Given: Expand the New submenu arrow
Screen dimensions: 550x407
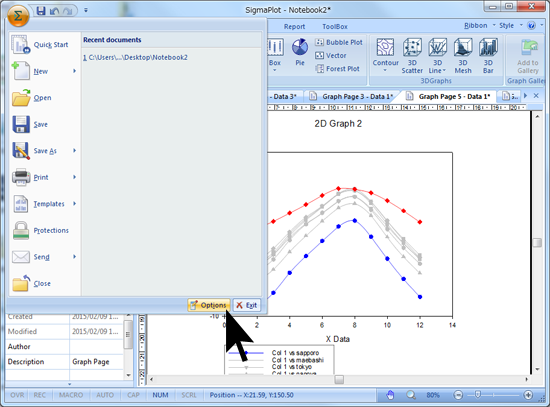Looking at the screenshot, I should 74,71.
